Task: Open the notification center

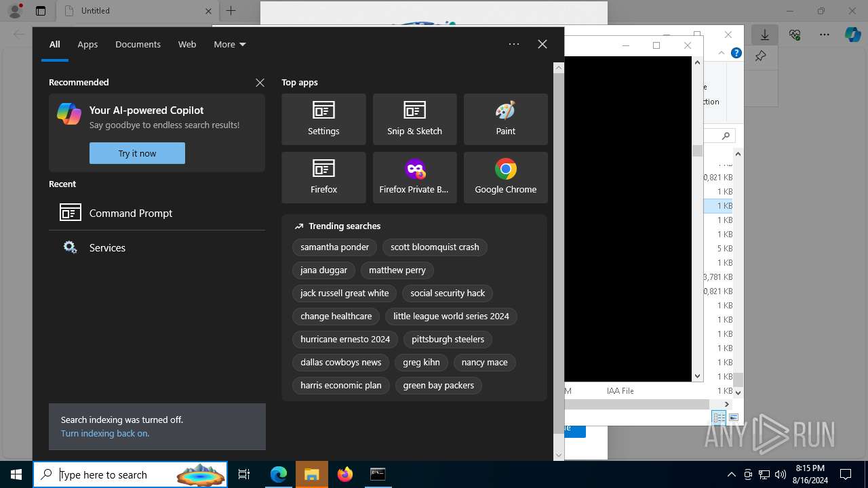Action: click(846, 474)
